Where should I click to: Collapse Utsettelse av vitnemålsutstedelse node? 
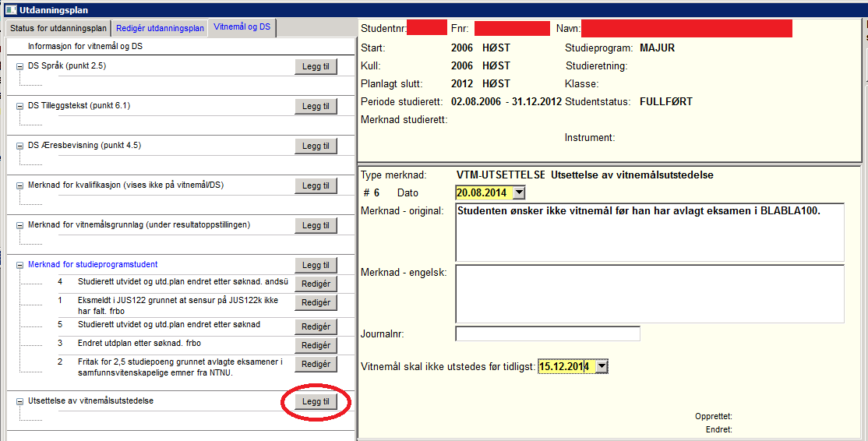pos(19,401)
